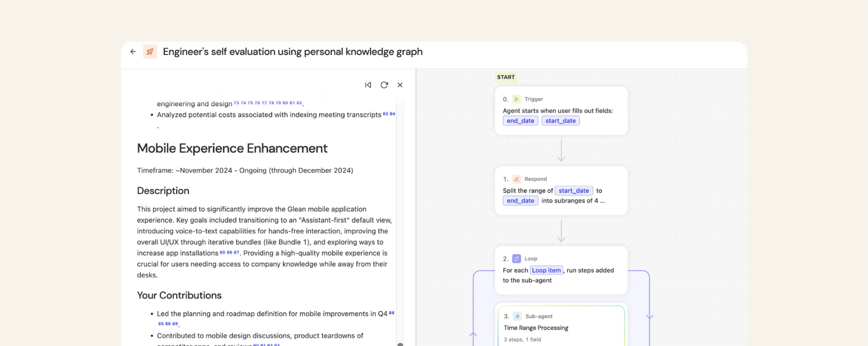Click the Respond pencil icon

point(516,179)
